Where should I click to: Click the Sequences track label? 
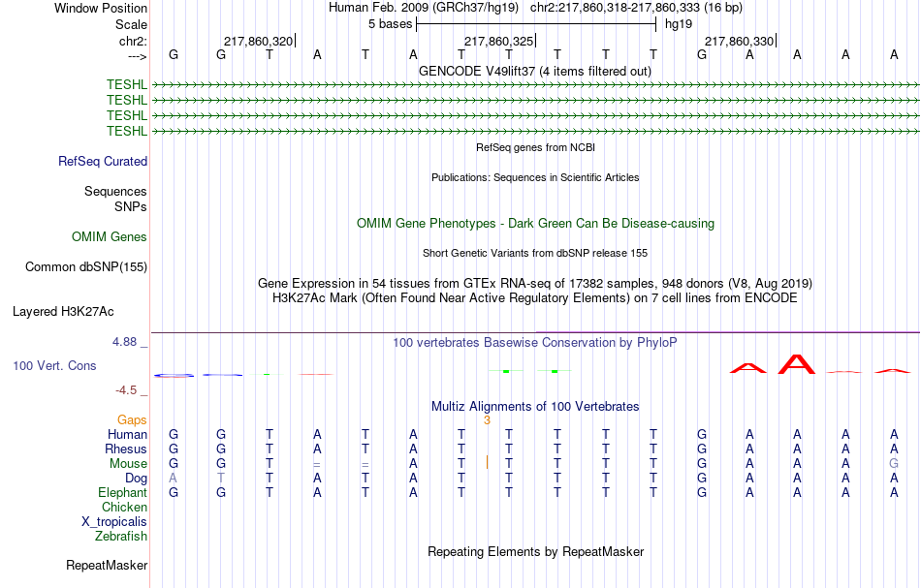point(115,191)
